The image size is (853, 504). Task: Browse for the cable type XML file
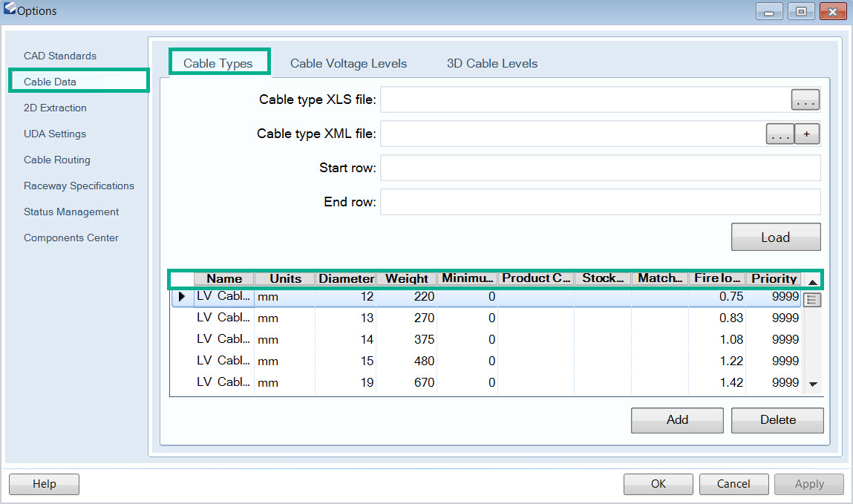(x=780, y=134)
